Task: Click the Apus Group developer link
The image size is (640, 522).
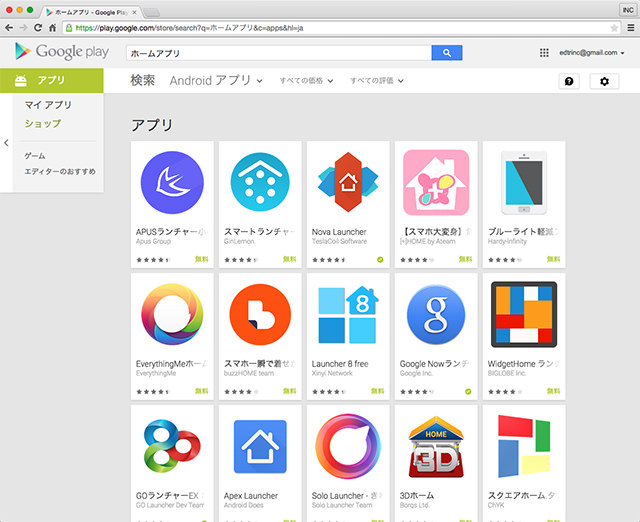Action: pyautogui.click(x=153, y=241)
